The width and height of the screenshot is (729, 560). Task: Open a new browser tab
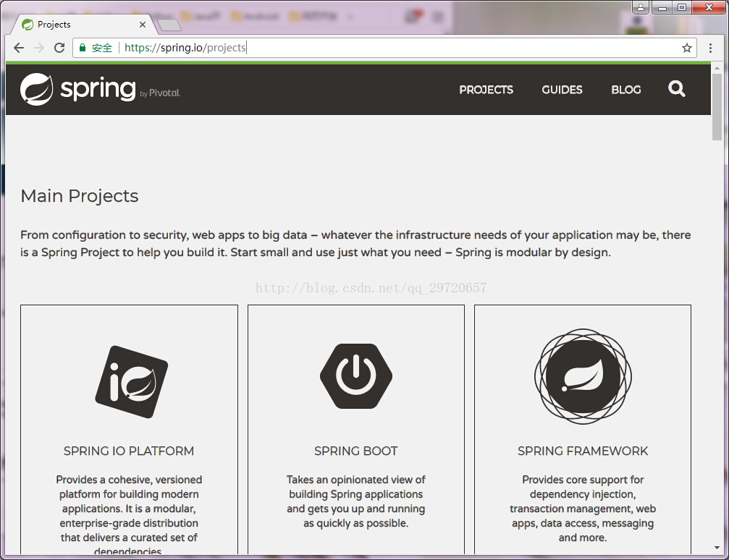coord(169,25)
